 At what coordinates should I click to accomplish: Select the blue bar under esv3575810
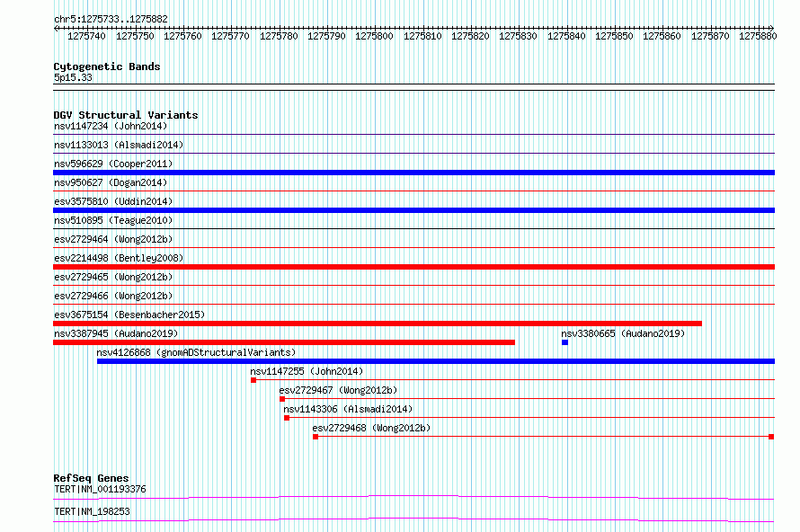pos(413,210)
